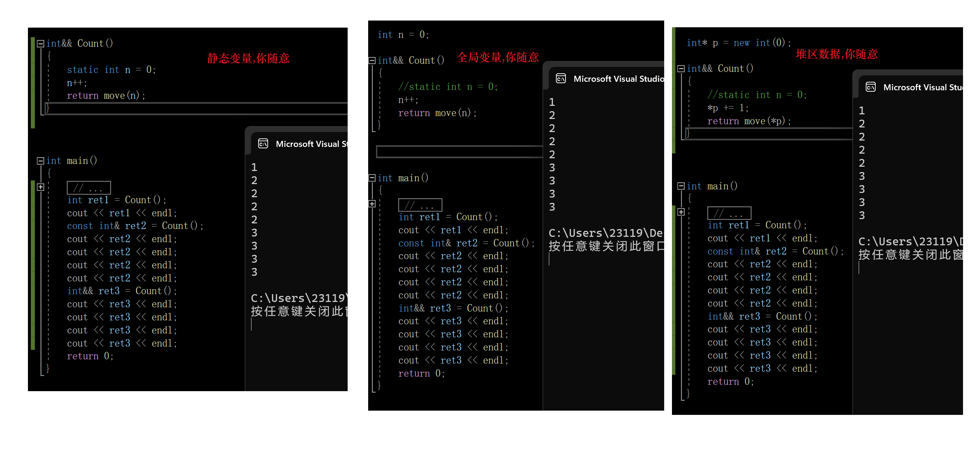
Task: Click console icon in static-variable example's terminal tab
Action: coord(263,144)
